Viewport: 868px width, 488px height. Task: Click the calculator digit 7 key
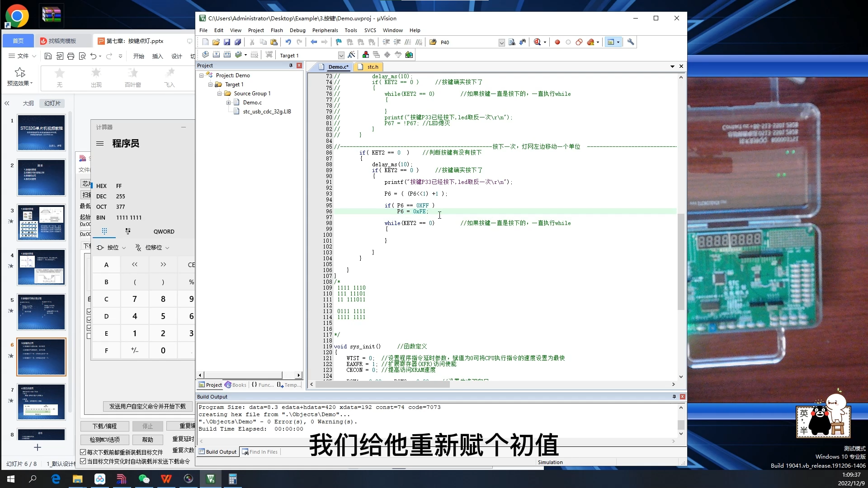tap(135, 299)
